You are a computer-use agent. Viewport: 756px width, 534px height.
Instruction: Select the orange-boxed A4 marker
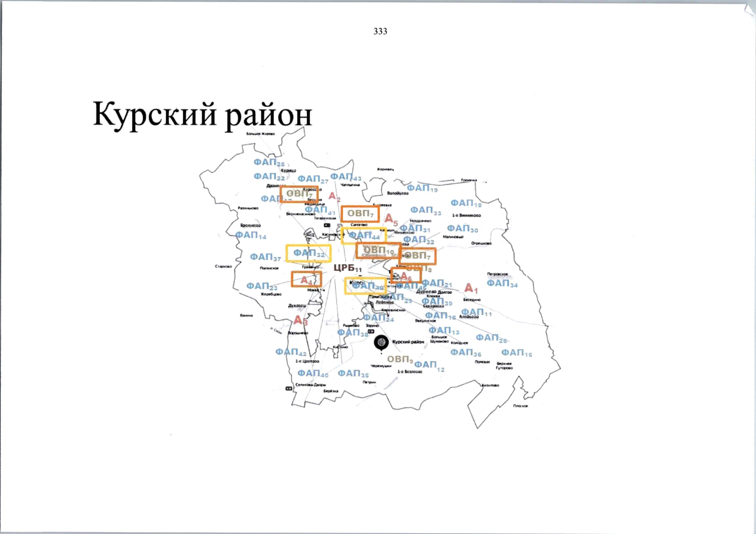[x=306, y=279]
